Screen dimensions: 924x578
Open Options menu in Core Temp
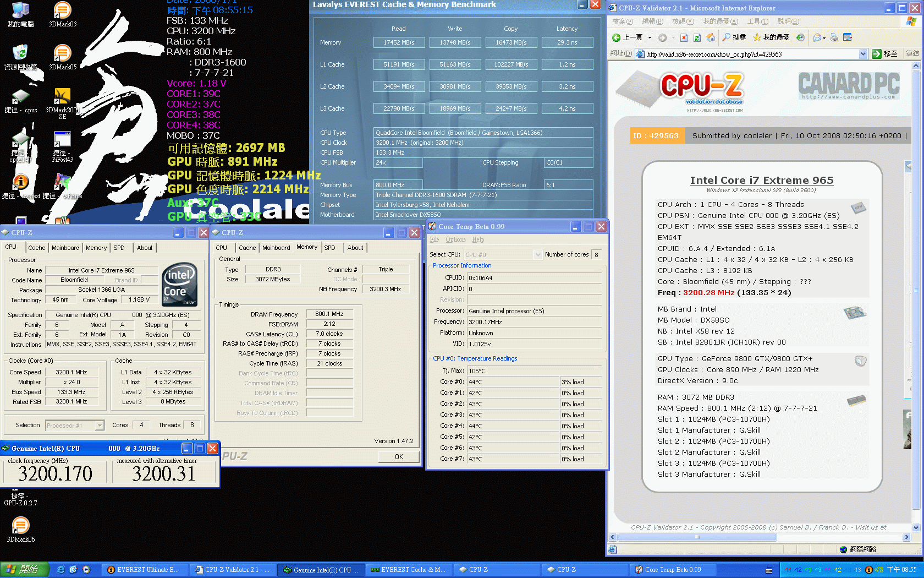[455, 239]
